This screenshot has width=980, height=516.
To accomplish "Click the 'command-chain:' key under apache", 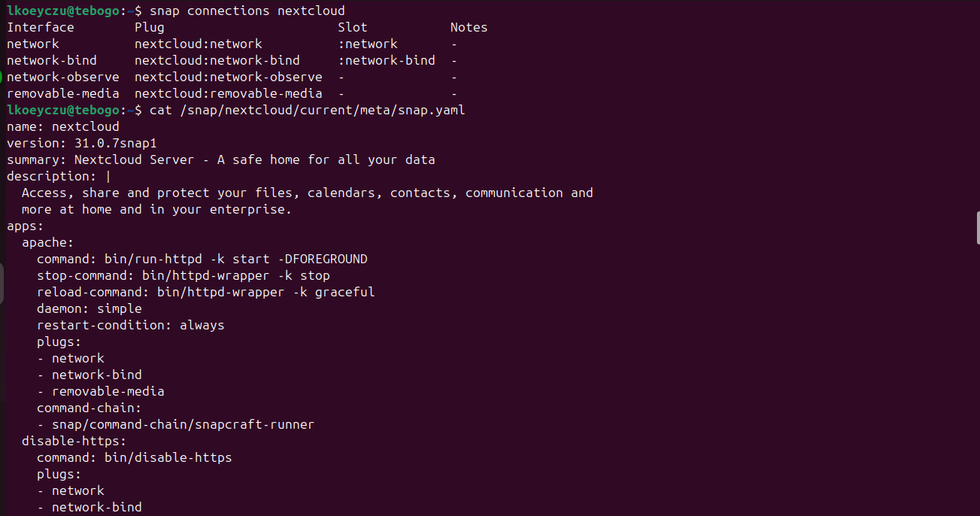I will (x=90, y=408).
